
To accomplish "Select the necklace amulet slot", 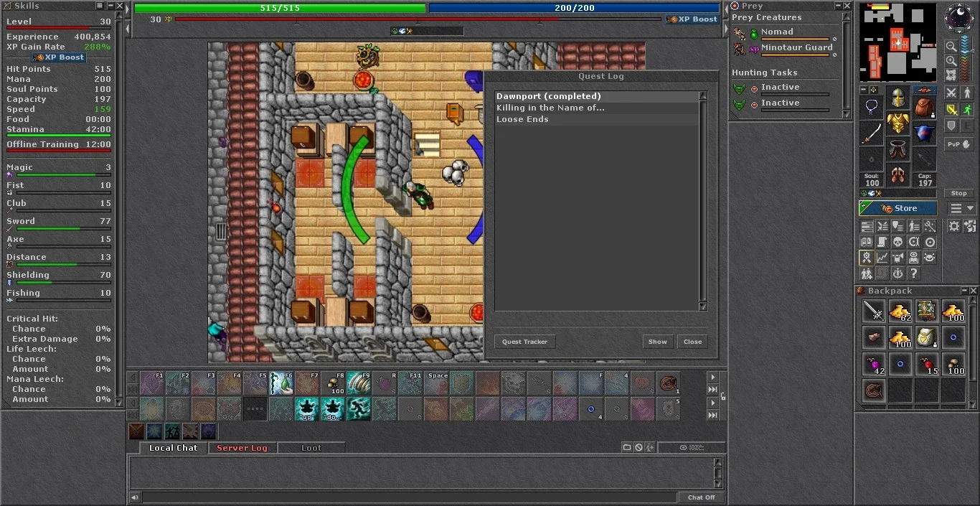I will [x=871, y=108].
